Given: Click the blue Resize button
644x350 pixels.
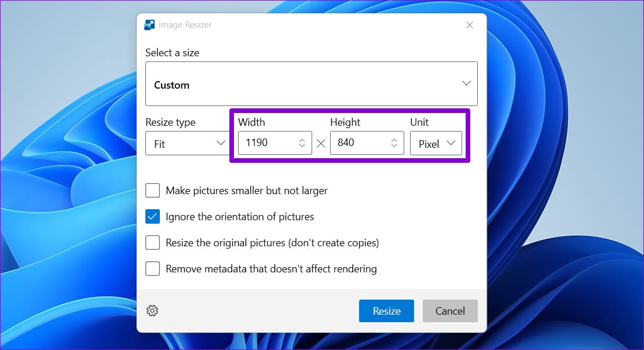Looking at the screenshot, I should [386, 311].
